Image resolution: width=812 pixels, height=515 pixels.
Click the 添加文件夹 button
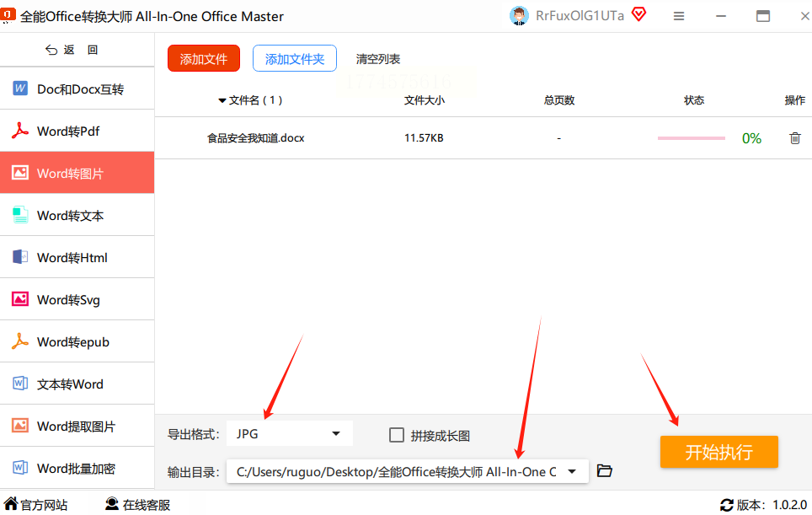295,58
